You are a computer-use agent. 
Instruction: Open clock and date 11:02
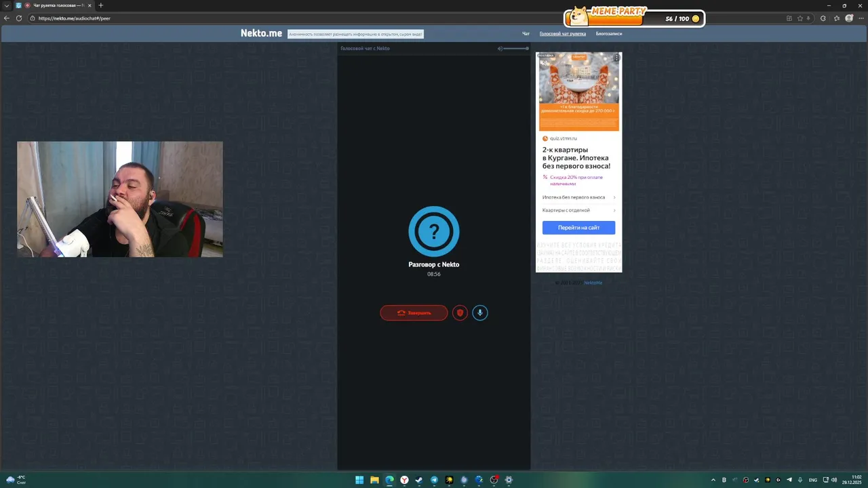click(852, 480)
